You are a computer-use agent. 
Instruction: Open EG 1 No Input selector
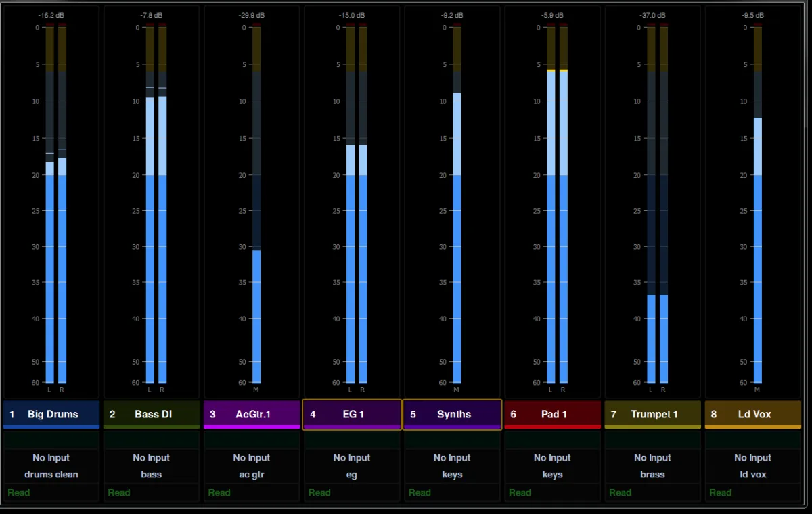tap(352, 458)
